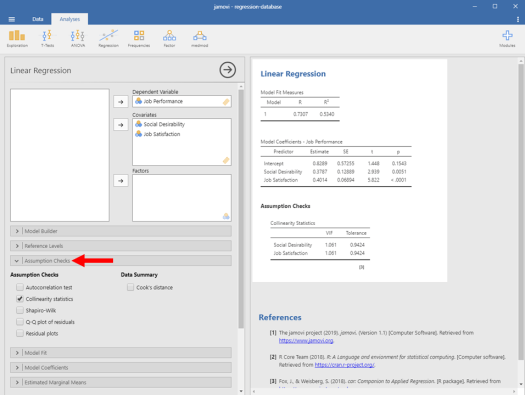Switch to the Analyses tab
Viewport: 525px width, 395px height.
click(x=70, y=19)
